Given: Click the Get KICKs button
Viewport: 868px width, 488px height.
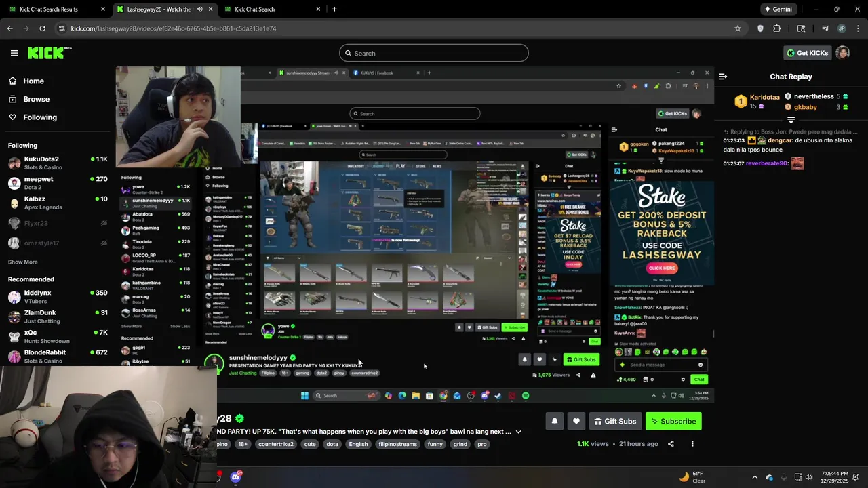Looking at the screenshot, I should [807, 53].
